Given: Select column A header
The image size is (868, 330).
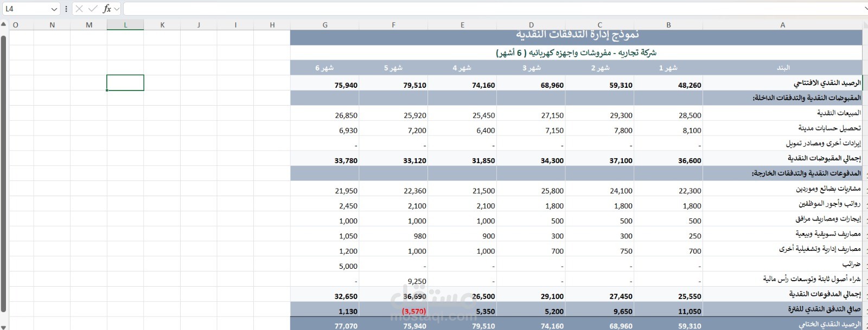Looking at the screenshot, I should (x=782, y=25).
